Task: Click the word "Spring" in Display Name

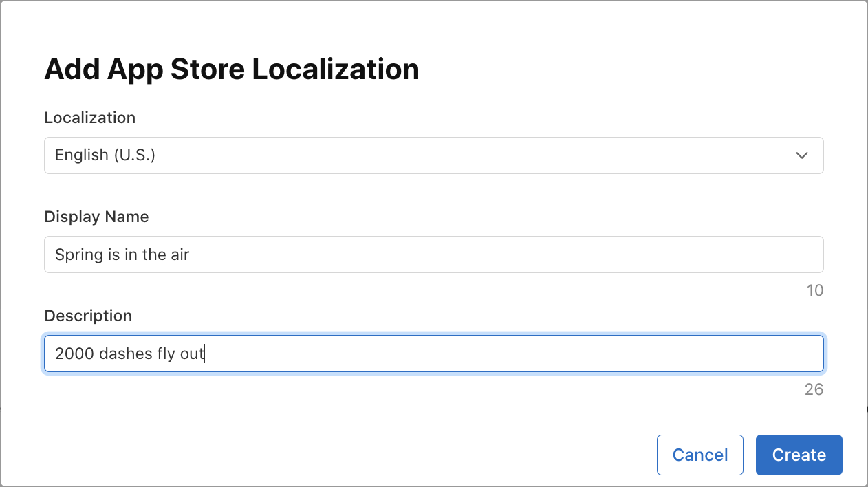Action: click(78, 255)
